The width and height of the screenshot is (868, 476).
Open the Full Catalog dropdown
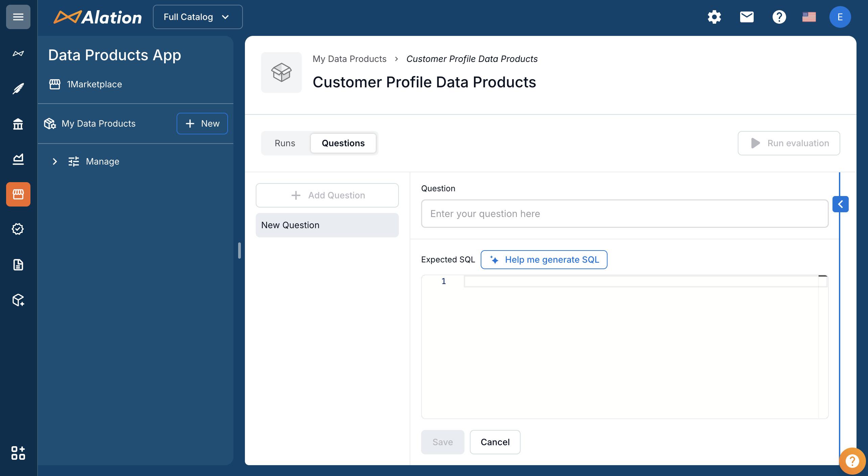point(198,17)
